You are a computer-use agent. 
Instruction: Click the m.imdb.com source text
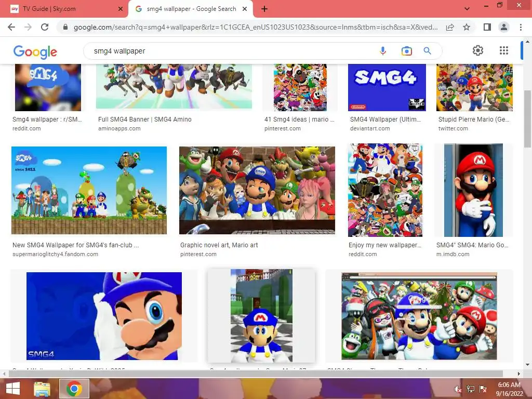click(x=453, y=254)
